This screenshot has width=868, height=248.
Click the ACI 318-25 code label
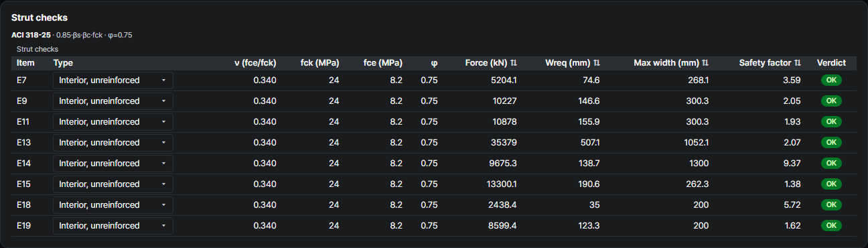coord(30,35)
